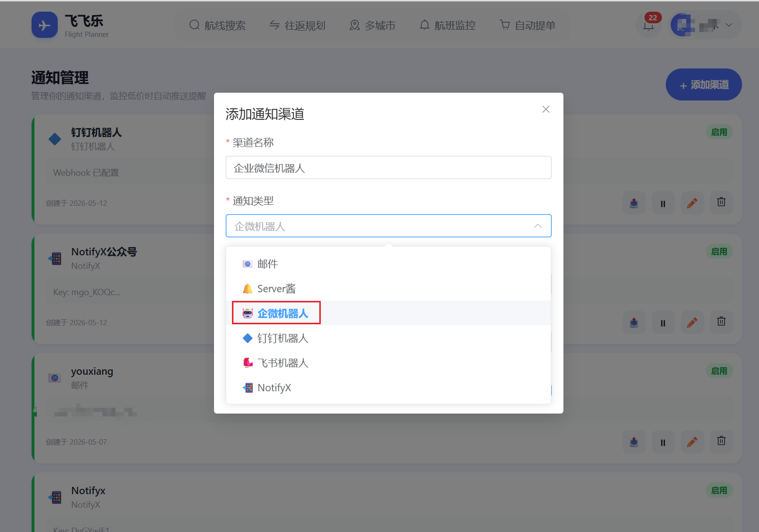
Task: Open the notification bell with badge 22
Action: tap(649, 25)
